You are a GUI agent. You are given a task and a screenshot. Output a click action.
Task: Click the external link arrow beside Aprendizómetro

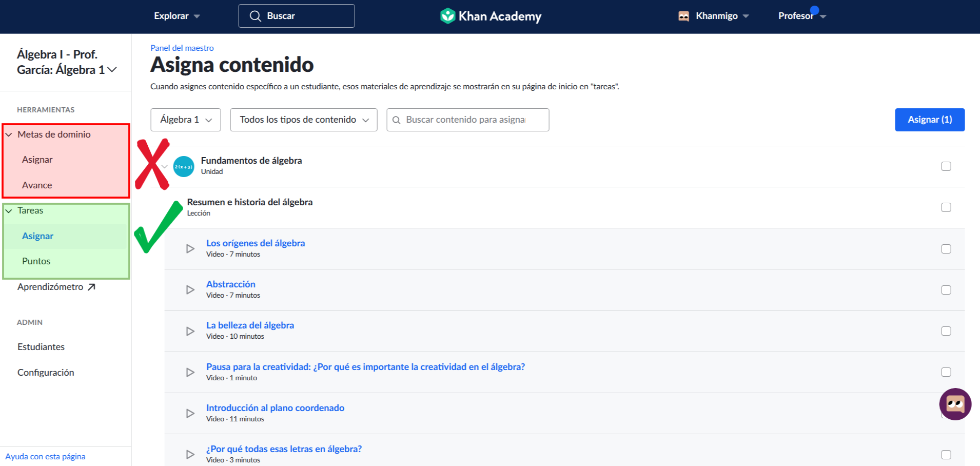92,287
